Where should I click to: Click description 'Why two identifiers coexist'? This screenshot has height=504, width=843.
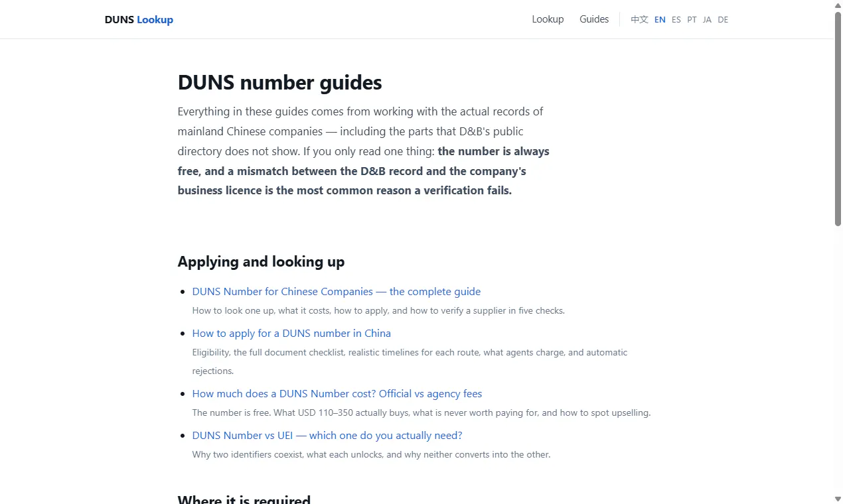pos(371,454)
